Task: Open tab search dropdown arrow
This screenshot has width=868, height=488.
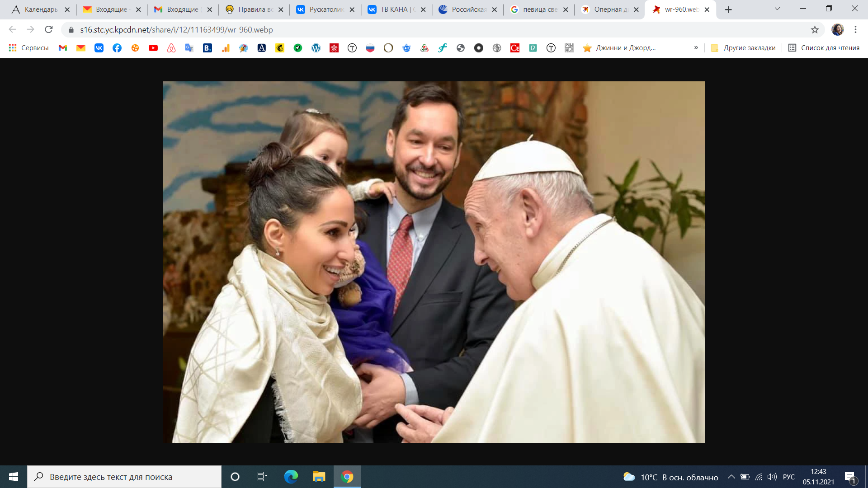Action: pyautogui.click(x=777, y=9)
